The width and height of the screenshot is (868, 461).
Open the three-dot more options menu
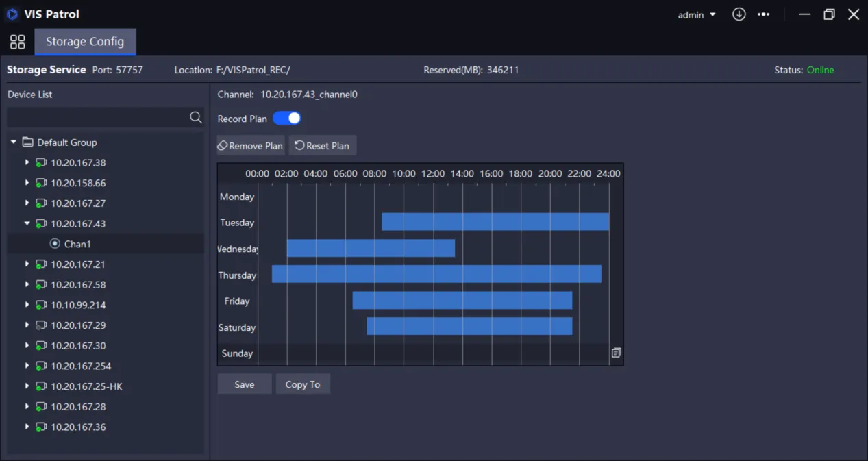pos(763,14)
